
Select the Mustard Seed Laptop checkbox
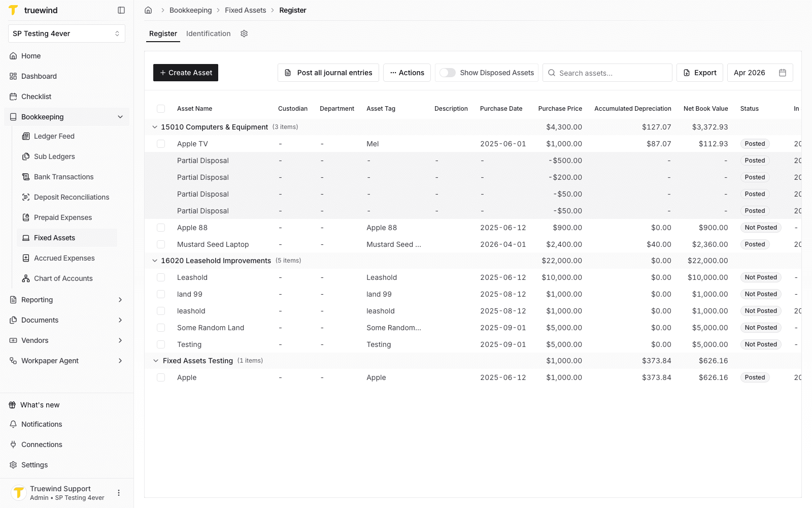(161, 244)
